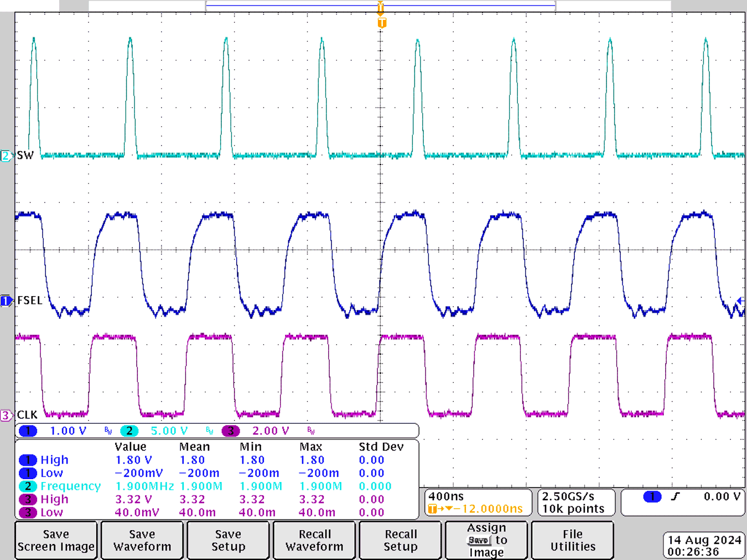Image resolution: width=747 pixels, height=560 pixels.
Task: Click the Channel 2 ground reference marker beside SW
Action: click(x=6, y=155)
